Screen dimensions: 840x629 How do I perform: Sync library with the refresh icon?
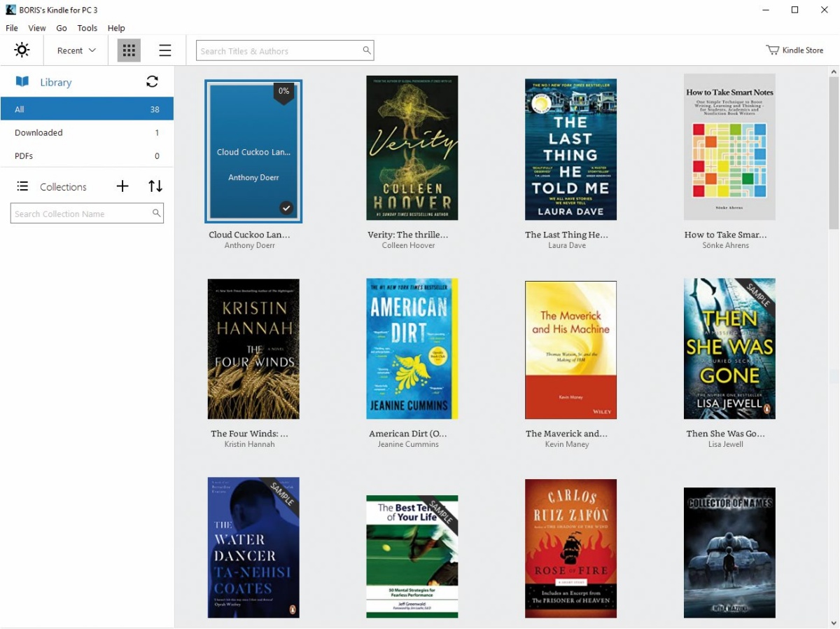[152, 82]
